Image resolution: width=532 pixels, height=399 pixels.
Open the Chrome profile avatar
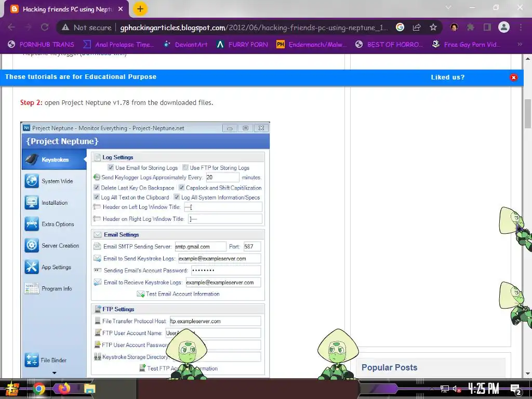click(504, 27)
